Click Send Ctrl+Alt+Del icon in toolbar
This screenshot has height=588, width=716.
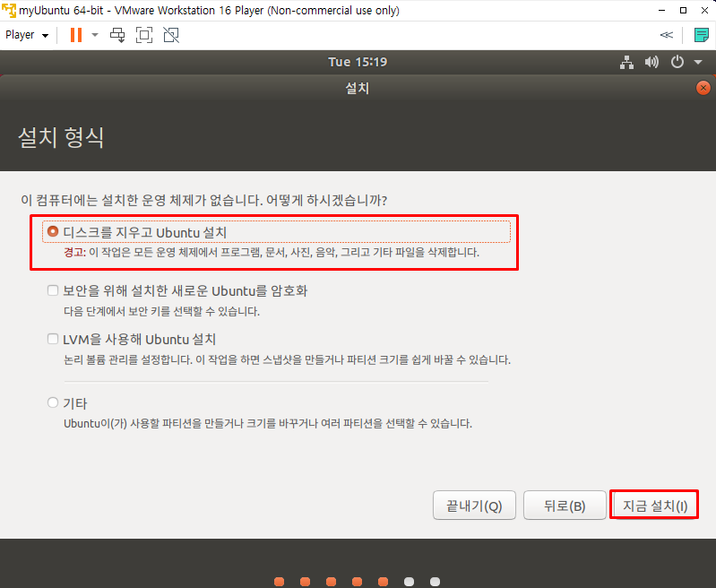point(117,35)
